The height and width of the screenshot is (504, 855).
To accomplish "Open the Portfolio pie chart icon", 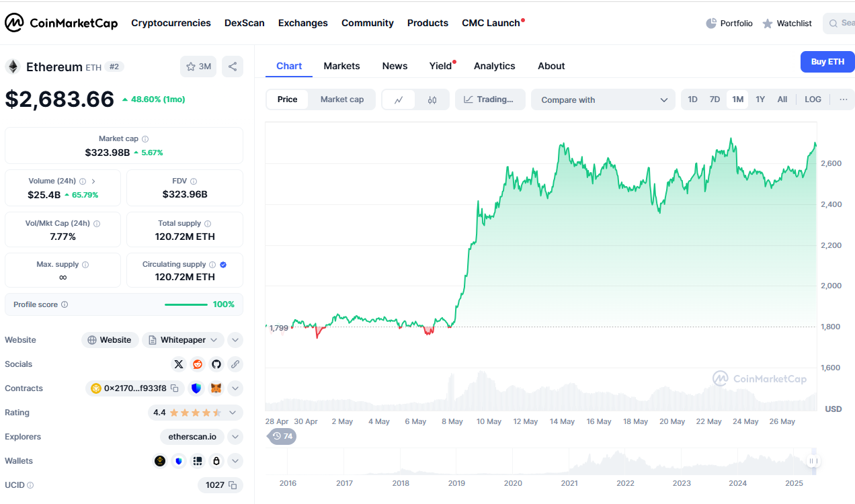I will pos(711,24).
